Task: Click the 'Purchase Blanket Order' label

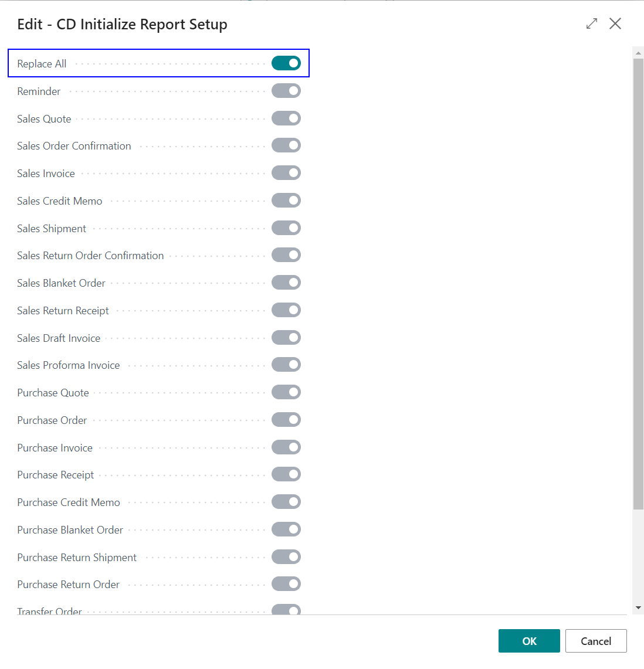Action: [70, 530]
